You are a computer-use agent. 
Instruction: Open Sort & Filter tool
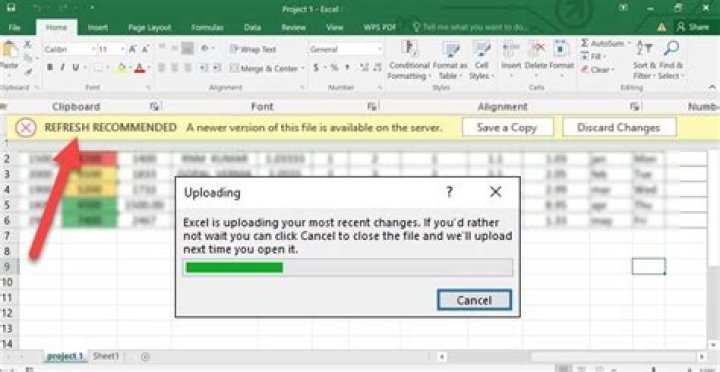[x=645, y=60]
